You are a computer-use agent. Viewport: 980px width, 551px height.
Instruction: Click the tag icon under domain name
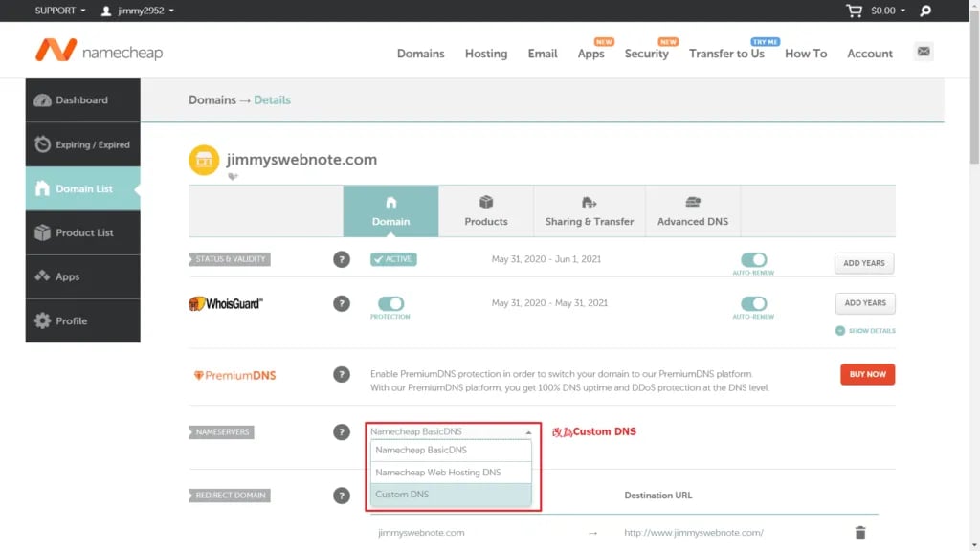tap(233, 177)
